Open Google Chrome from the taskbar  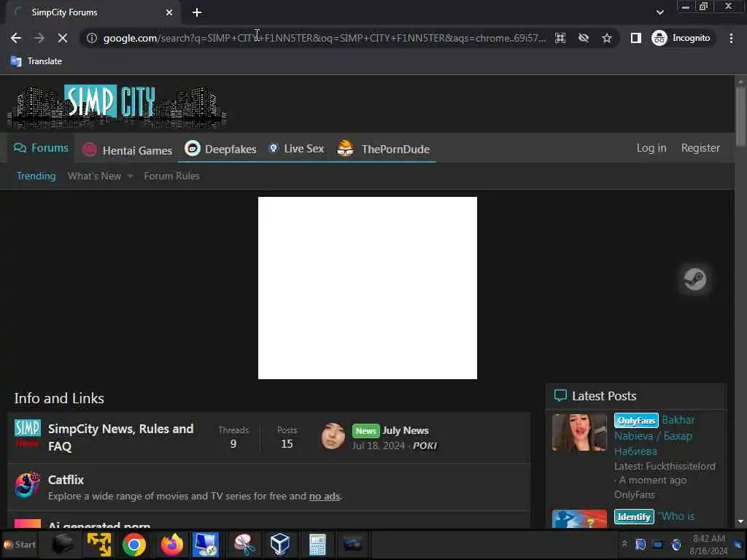pos(134,544)
